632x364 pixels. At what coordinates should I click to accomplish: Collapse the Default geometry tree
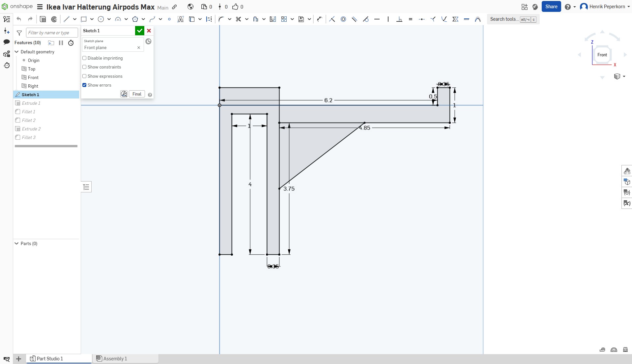[16, 52]
